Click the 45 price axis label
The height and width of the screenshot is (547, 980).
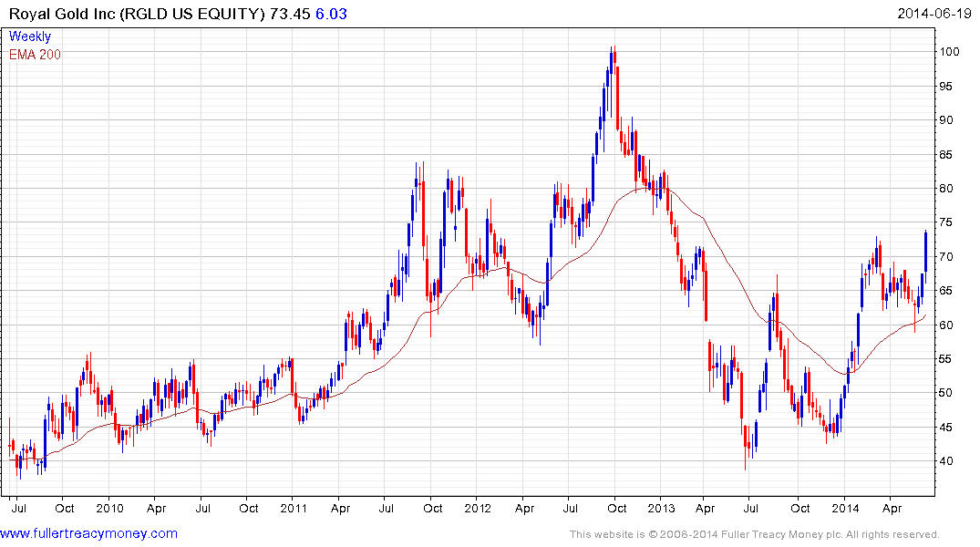point(946,428)
